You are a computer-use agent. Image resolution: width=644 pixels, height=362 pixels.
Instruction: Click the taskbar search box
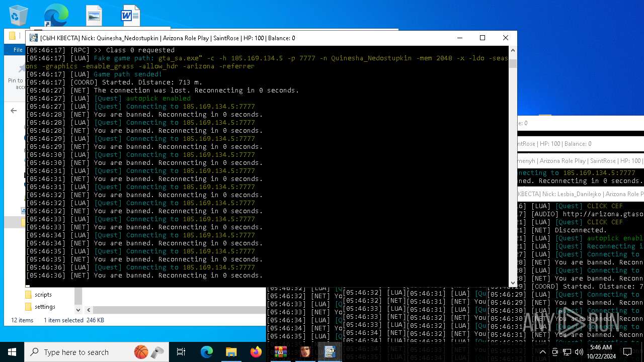[x=97, y=352]
